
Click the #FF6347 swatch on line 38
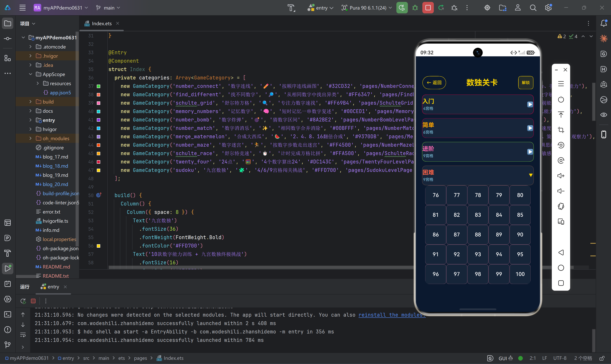pyautogui.click(x=99, y=94)
